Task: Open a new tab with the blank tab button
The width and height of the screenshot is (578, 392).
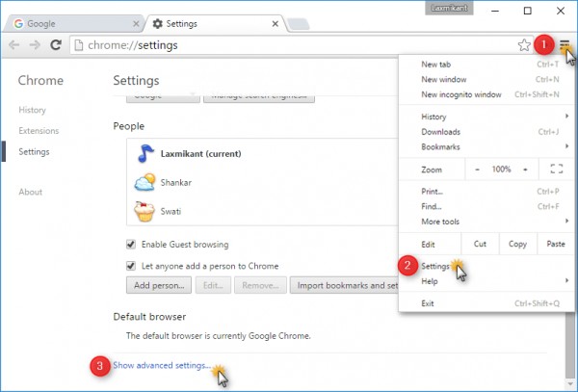Action: 299,24
